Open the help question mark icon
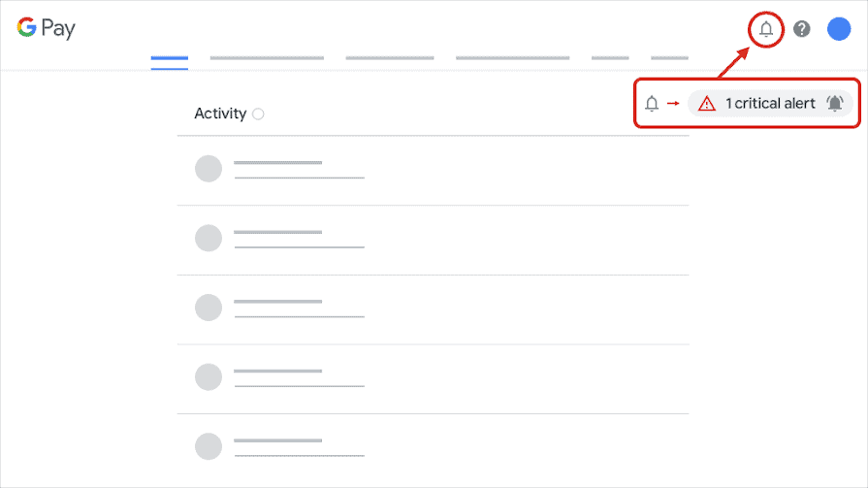This screenshot has height=488, width=868. (802, 29)
